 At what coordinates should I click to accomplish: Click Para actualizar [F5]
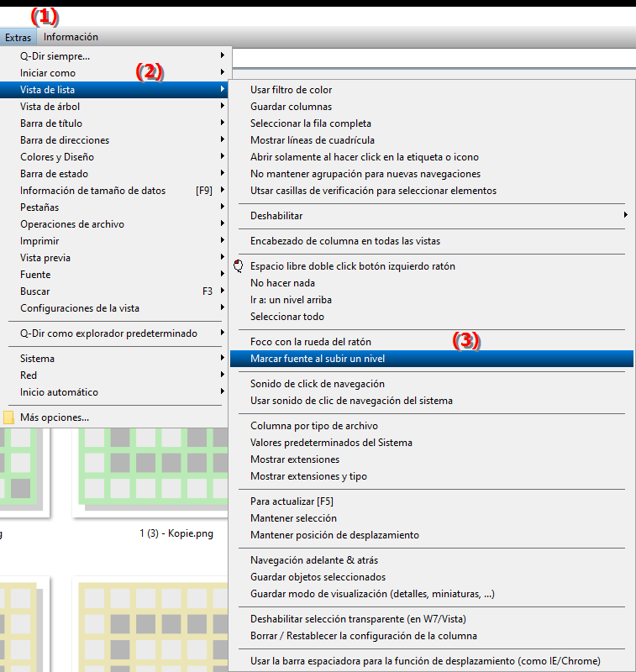coord(432,501)
